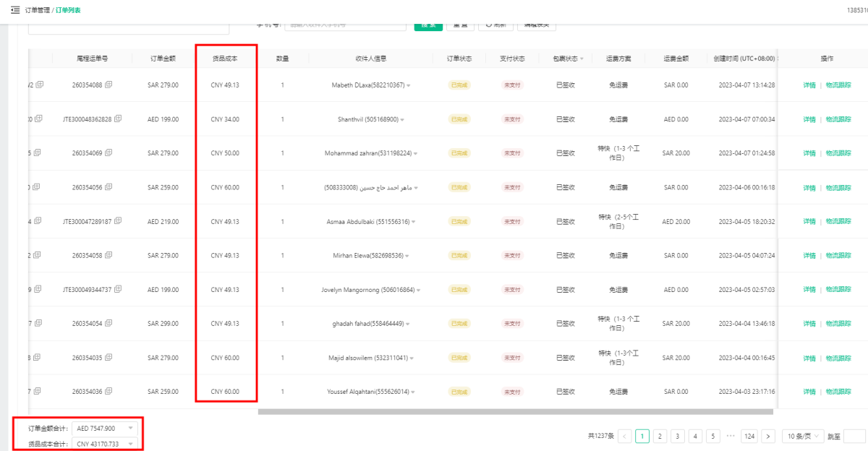Expand recipient info for Mabeth DLaxa
Image resolution: width=868 pixels, height=451 pixels.
[x=408, y=85]
